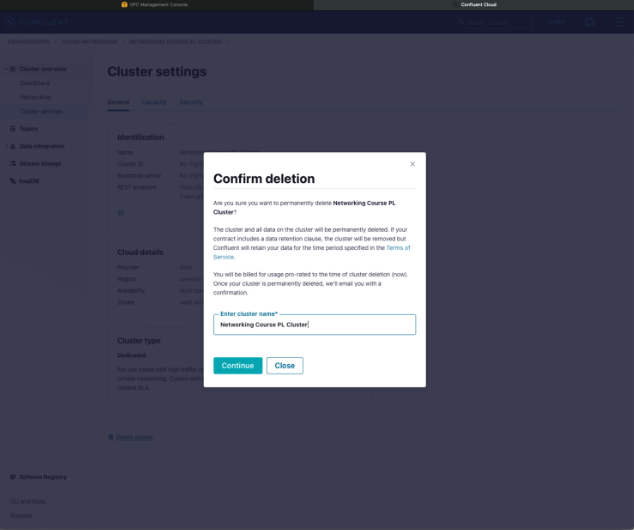
Task: Switch to VPC Management Console browser tab
Action: point(157,5)
